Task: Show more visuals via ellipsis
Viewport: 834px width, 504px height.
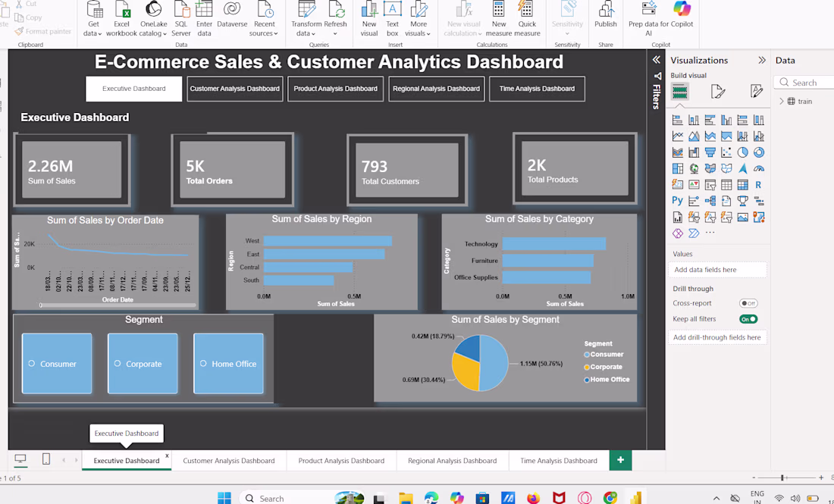Action: 710,233
